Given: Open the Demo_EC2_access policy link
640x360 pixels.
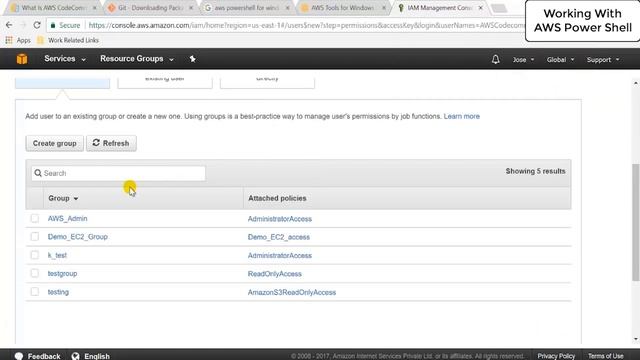Looking at the screenshot, I should (x=279, y=237).
